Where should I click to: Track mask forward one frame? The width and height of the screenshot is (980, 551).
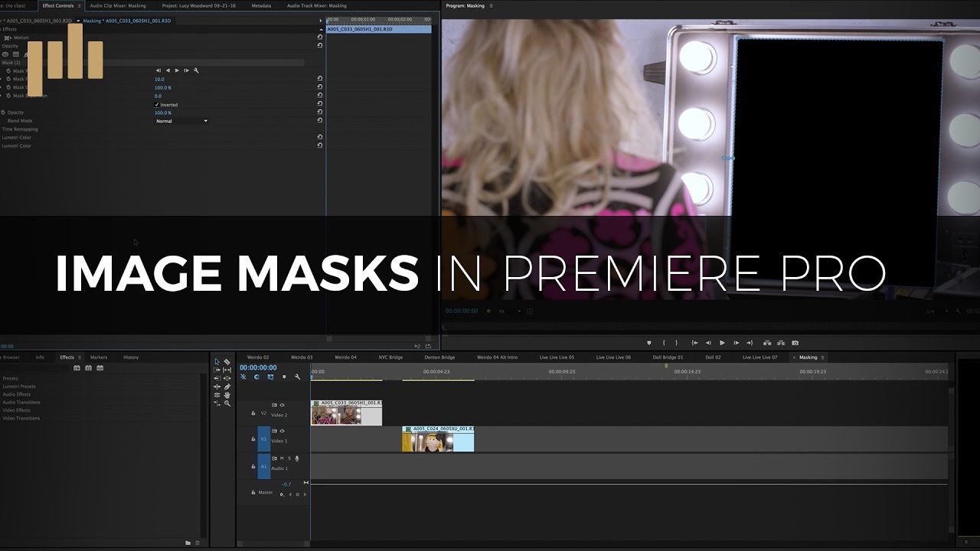(186, 70)
